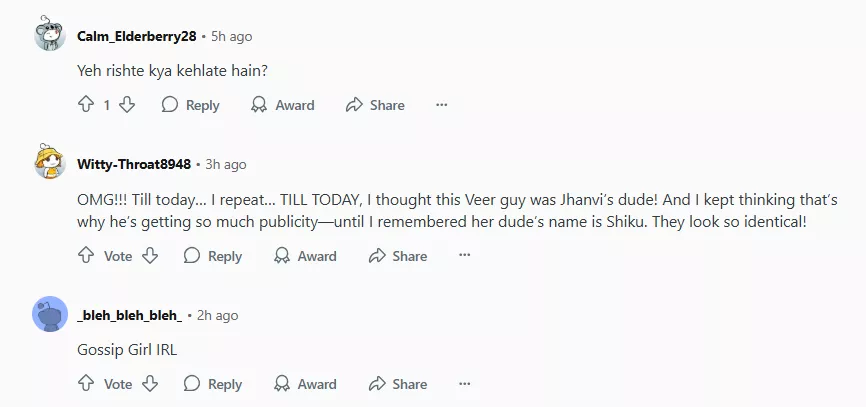Viewport: 866px width, 407px height.
Task: Upvote Calm_Elderberry28's comment
Action: pos(86,105)
